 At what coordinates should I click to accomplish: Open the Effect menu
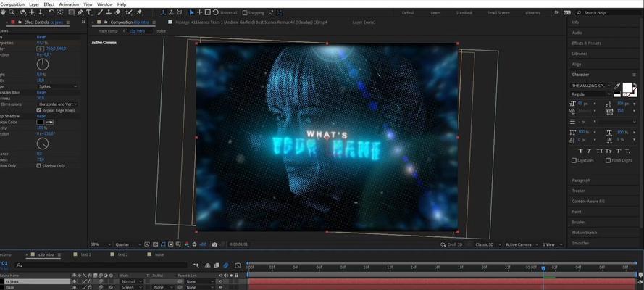tap(49, 4)
